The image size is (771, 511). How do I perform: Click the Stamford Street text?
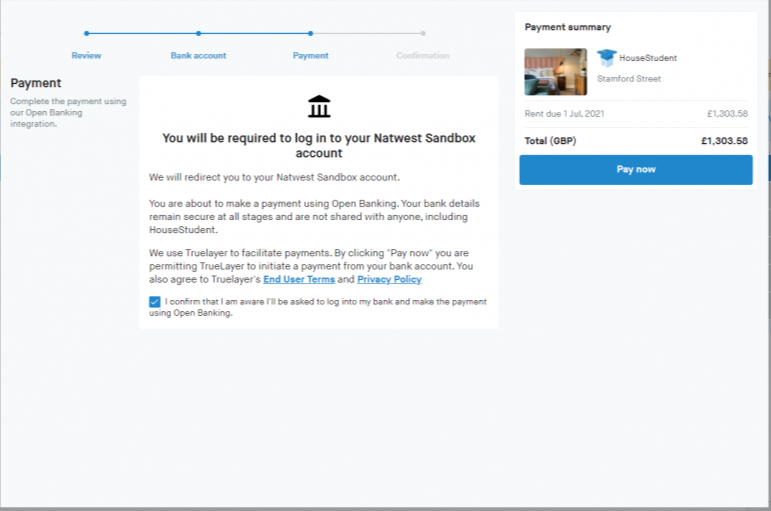tap(629, 79)
